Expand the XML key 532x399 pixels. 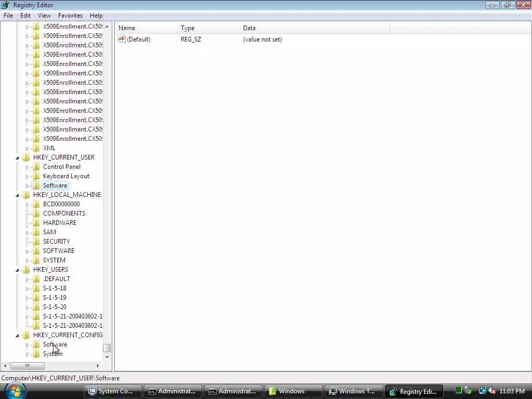pos(27,148)
